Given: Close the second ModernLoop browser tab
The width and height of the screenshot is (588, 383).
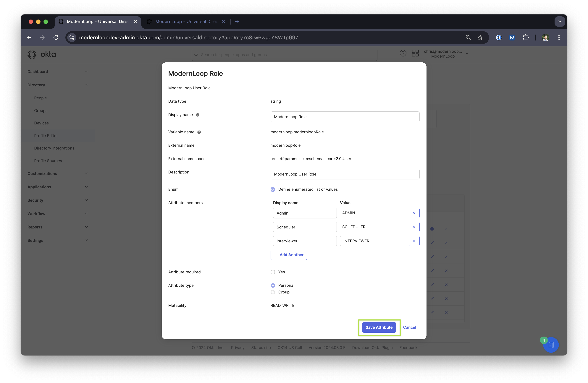Looking at the screenshot, I should tap(224, 22).
